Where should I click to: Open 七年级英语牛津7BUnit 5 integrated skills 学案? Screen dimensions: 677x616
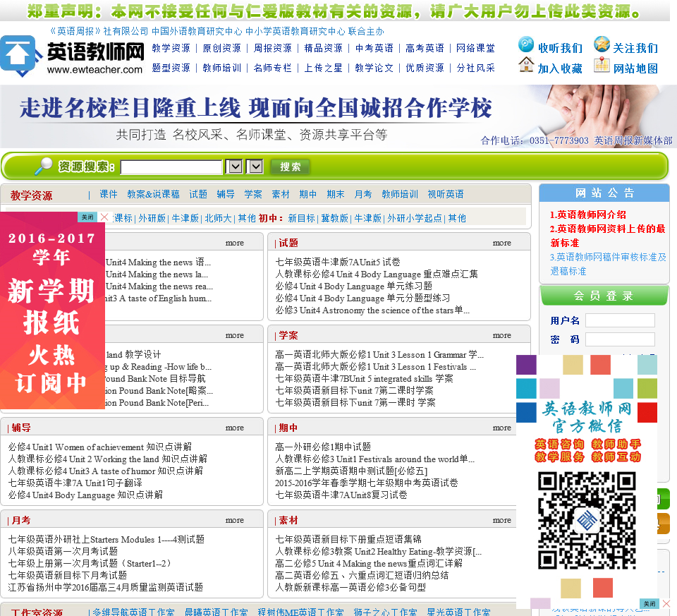(x=364, y=378)
